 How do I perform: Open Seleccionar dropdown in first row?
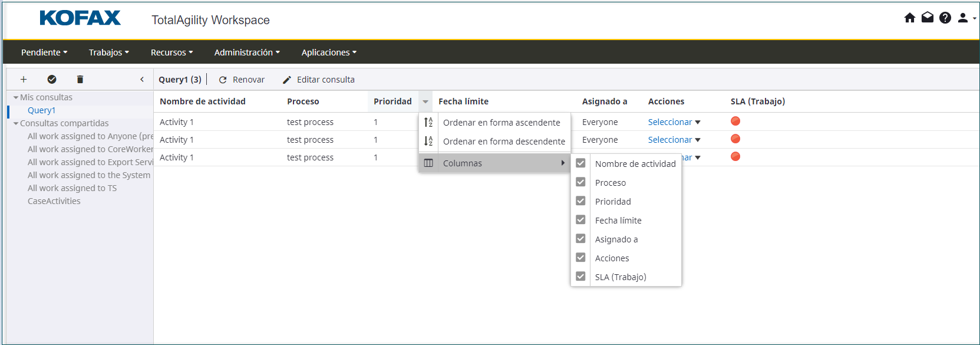[x=674, y=122]
